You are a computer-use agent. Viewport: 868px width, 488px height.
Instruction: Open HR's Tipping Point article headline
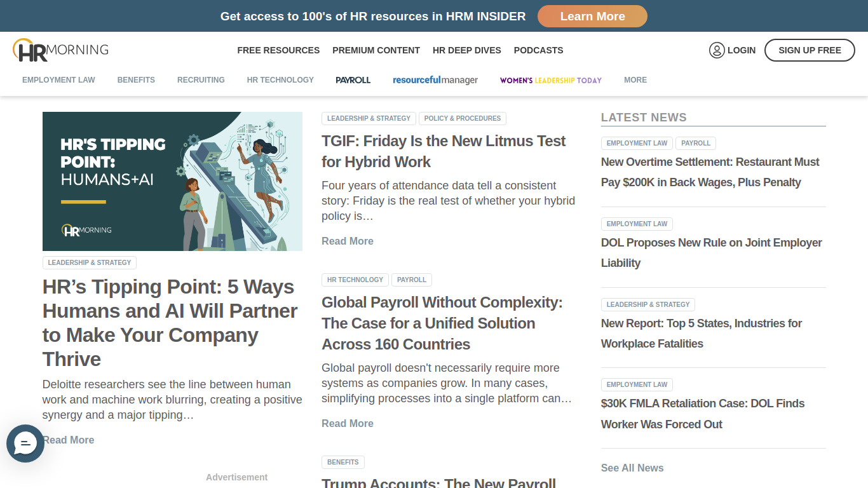170,323
